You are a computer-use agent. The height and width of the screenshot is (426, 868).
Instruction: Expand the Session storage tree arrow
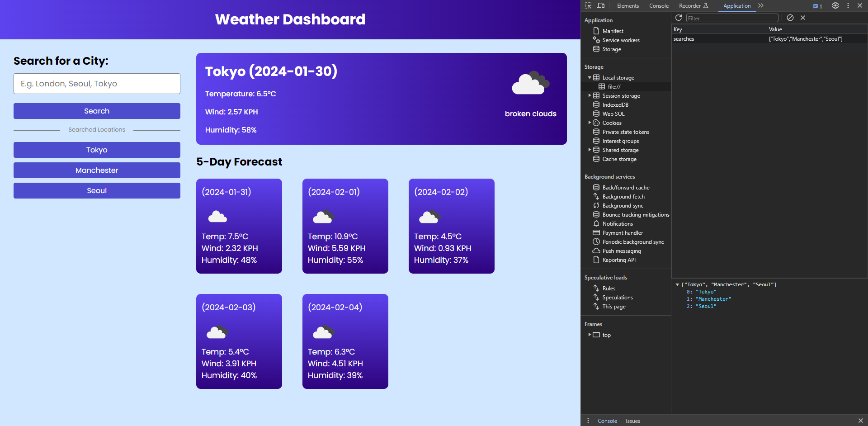[x=590, y=96]
